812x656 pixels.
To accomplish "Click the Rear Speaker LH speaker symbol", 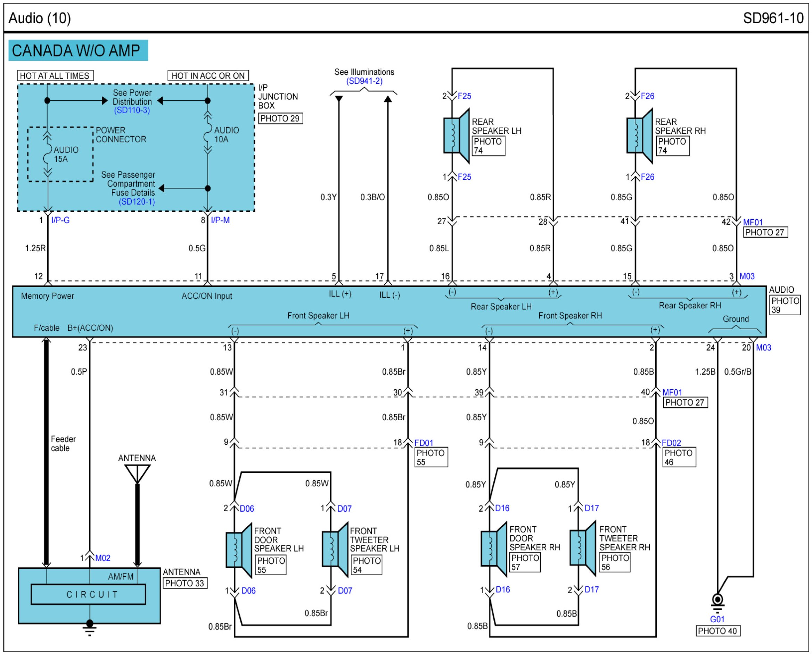I will pos(456,136).
